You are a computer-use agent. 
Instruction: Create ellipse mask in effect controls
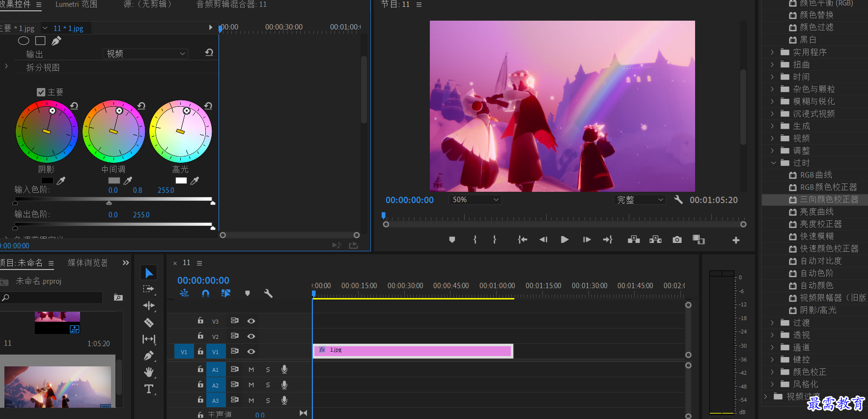[24, 41]
